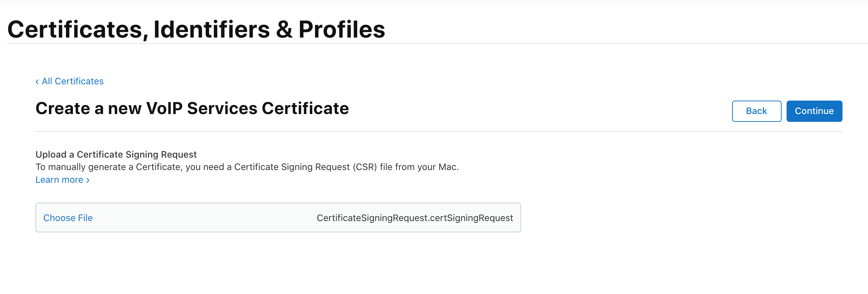Go back to All Certificates

pyautogui.click(x=73, y=81)
